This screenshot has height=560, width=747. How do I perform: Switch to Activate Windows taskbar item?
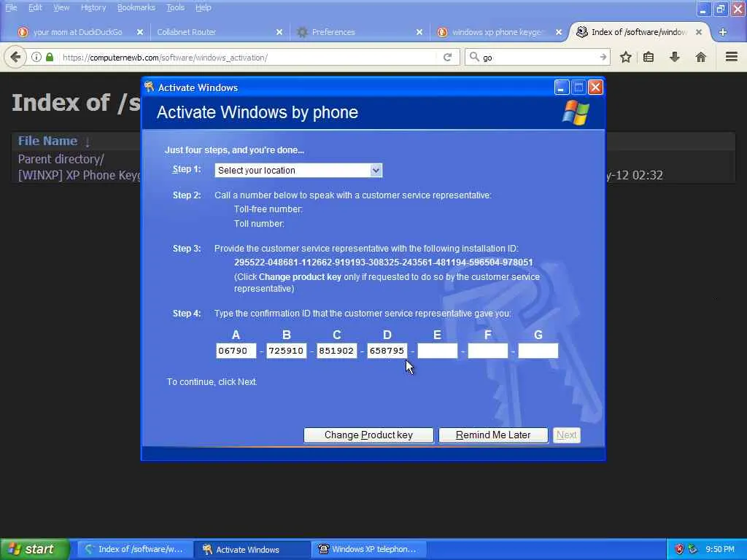pos(252,549)
